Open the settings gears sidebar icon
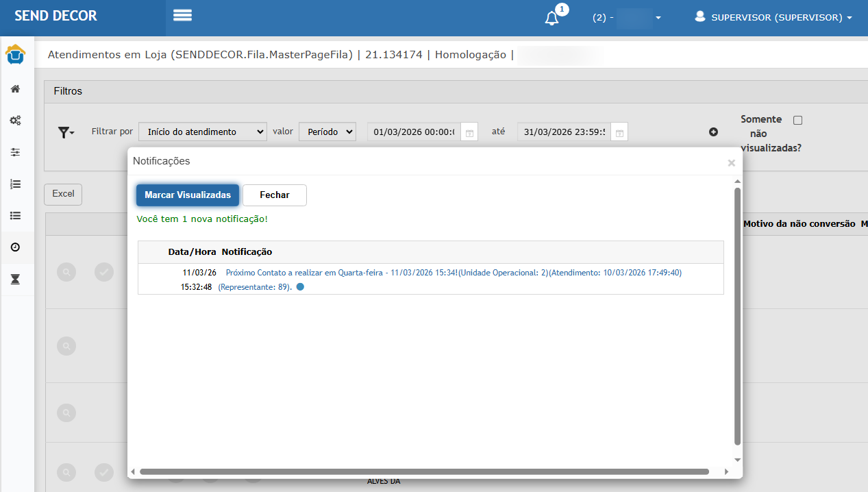The height and width of the screenshot is (492, 868). 15,121
